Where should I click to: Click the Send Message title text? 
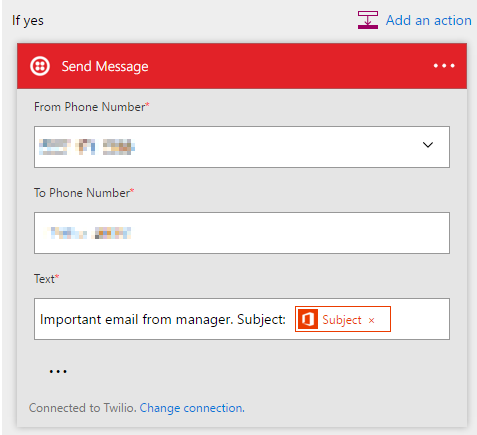[105, 66]
